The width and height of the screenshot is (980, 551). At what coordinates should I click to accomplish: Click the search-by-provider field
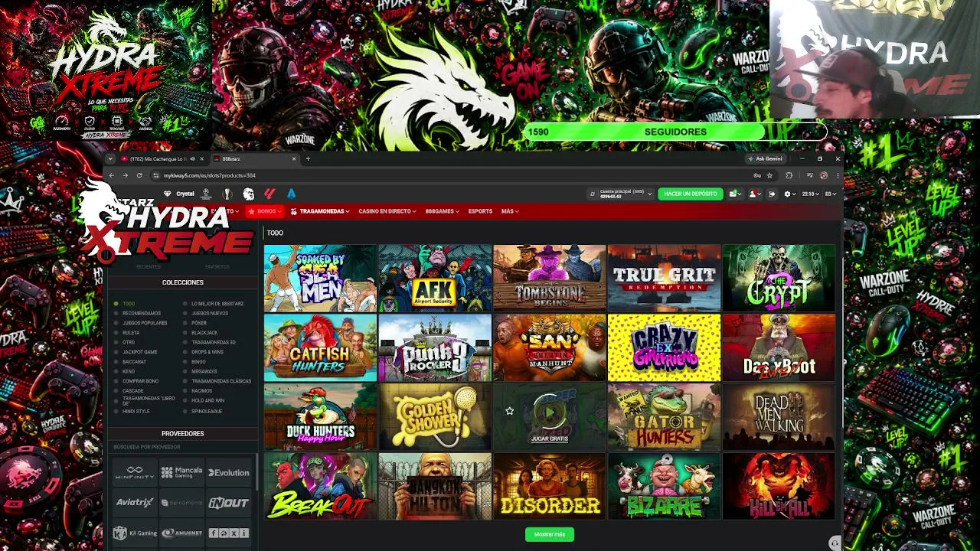(182, 447)
